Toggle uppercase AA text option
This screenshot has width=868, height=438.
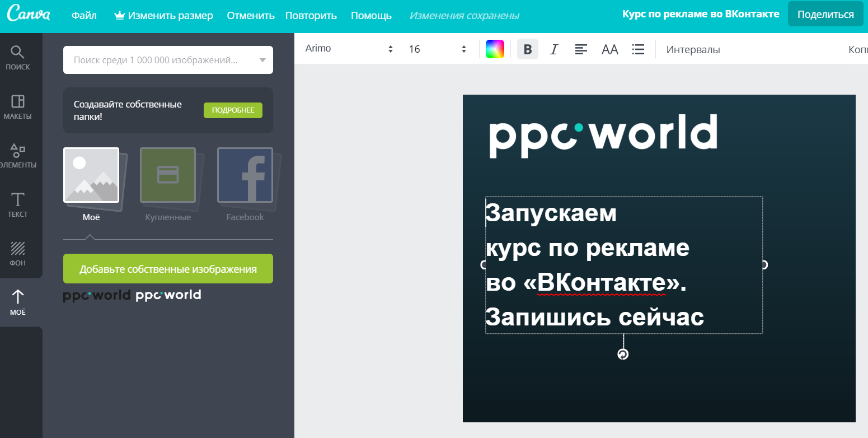coord(609,49)
